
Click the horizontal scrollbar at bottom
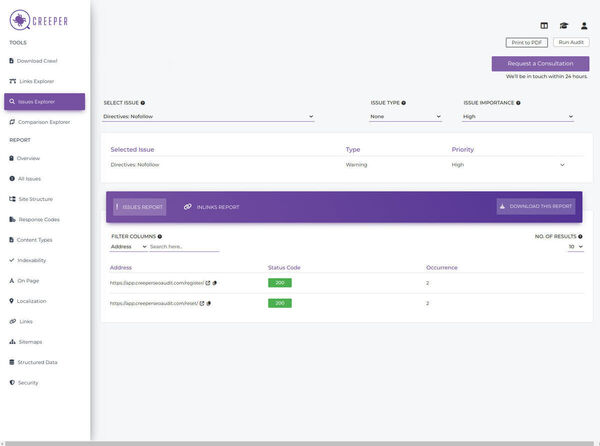(300, 443)
